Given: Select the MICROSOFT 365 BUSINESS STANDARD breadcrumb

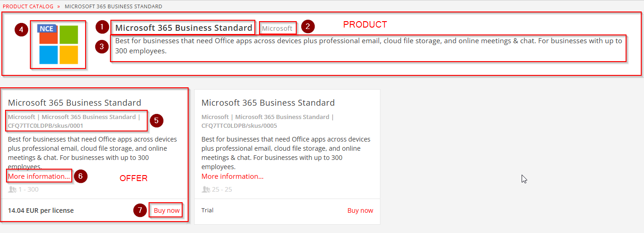Looking at the screenshot, I should [x=113, y=6].
